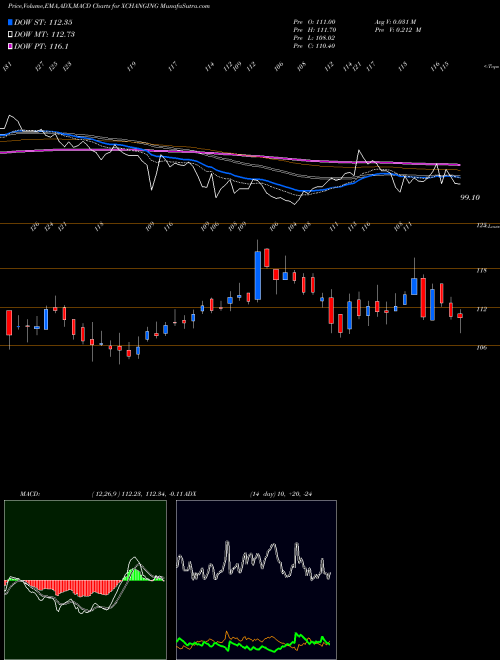Click the 118 price level axis label
The image size is (500, 660).
[x=482, y=271]
